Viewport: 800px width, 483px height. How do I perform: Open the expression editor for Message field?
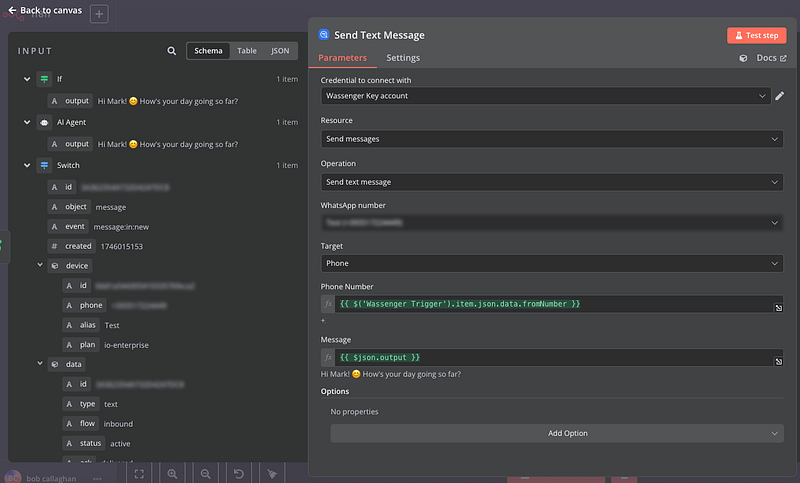tap(778, 360)
